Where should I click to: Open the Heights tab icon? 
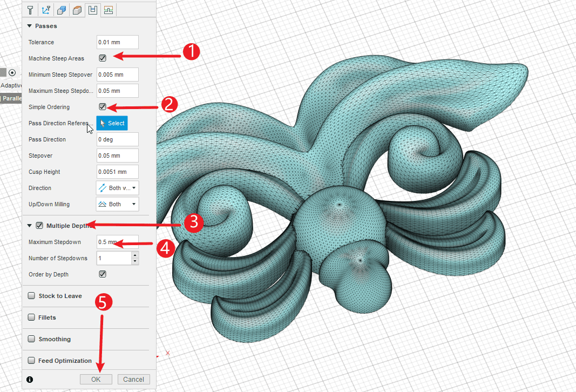(x=77, y=10)
